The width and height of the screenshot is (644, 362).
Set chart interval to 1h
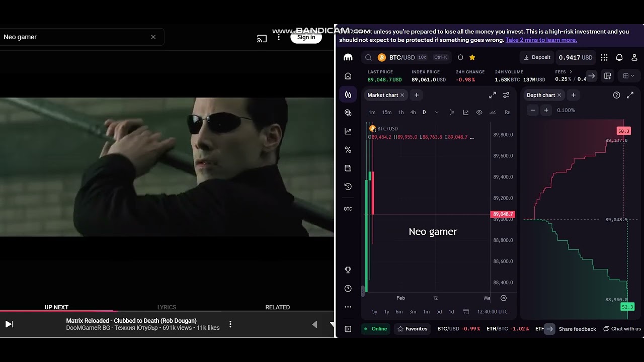(401, 112)
